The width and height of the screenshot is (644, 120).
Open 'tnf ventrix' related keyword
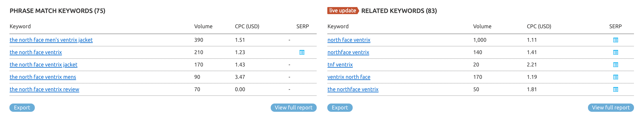340,65
